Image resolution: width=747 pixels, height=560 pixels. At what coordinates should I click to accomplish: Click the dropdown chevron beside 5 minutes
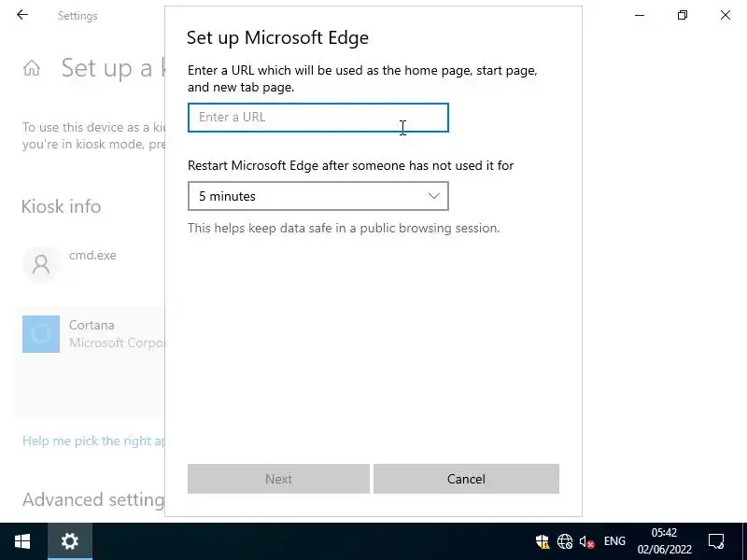(x=434, y=196)
